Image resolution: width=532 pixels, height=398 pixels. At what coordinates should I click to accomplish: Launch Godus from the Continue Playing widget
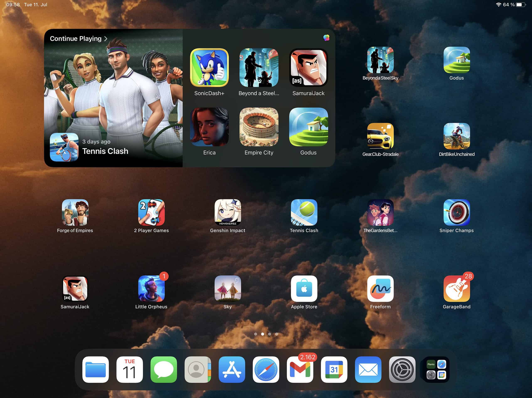(x=308, y=127)
